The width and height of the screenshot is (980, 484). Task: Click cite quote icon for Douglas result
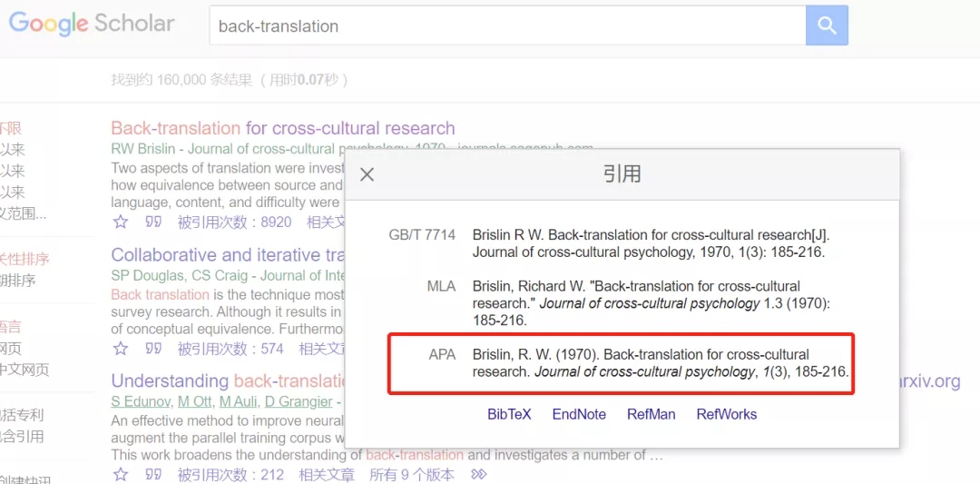153,349
